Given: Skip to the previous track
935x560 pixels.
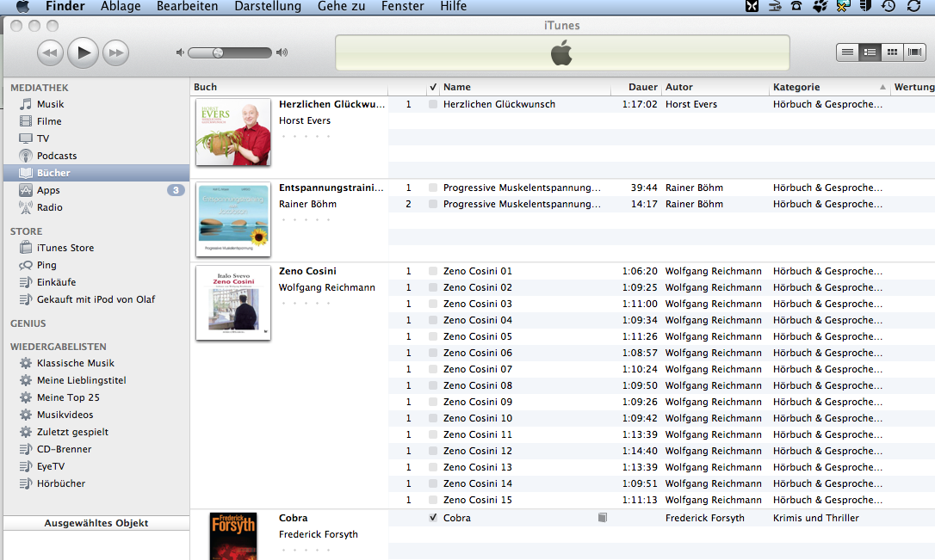Looking at the screenshot, I should [50, 53].
